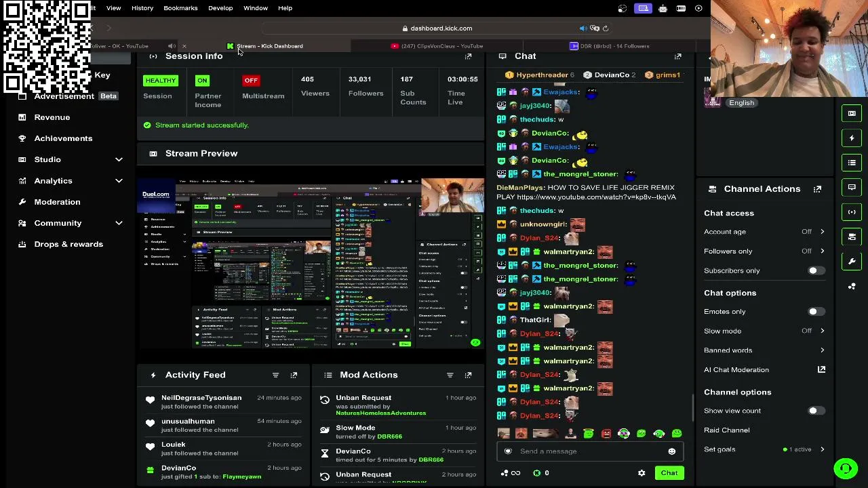Open Account age options

[x=764, y=232]
